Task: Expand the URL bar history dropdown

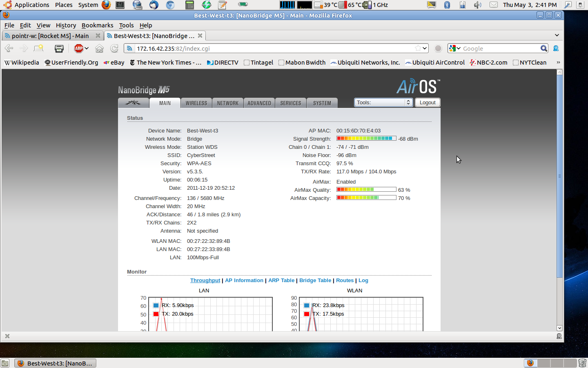Action: (425, 48)
